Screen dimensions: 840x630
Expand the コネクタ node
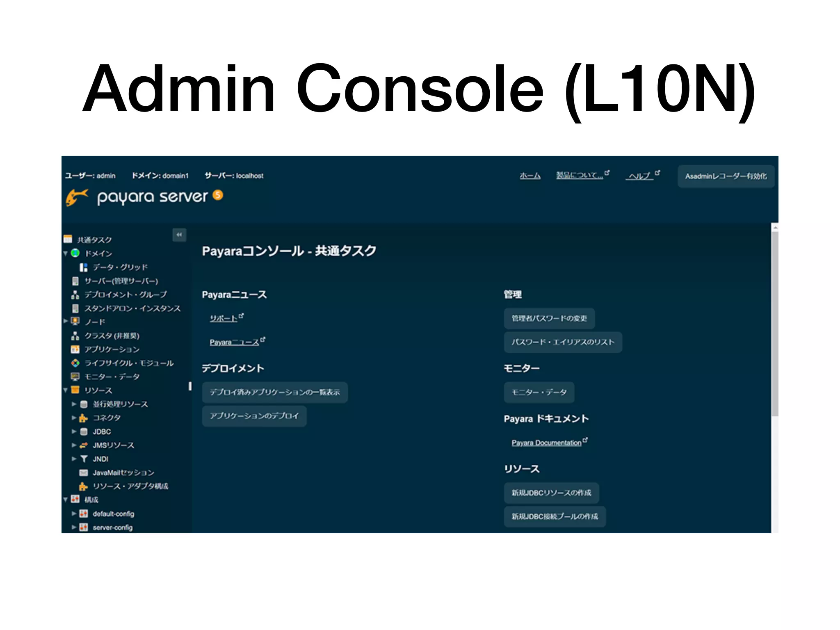(74, 418)
